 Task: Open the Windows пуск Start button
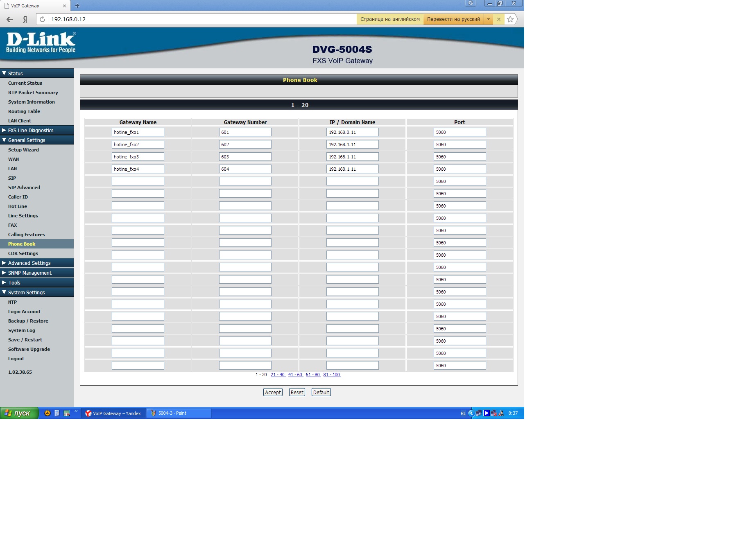(19, 413)
